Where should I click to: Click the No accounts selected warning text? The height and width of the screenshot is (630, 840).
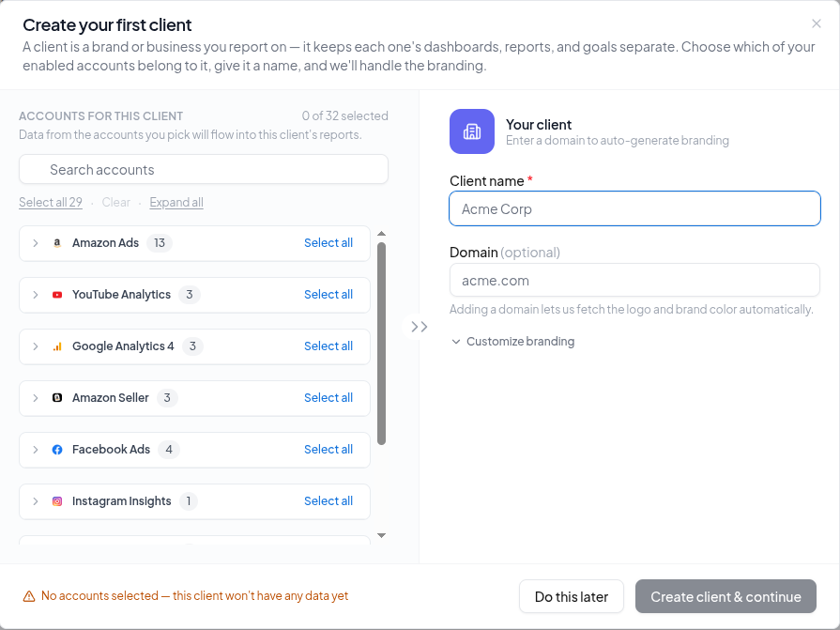[194, 595]
